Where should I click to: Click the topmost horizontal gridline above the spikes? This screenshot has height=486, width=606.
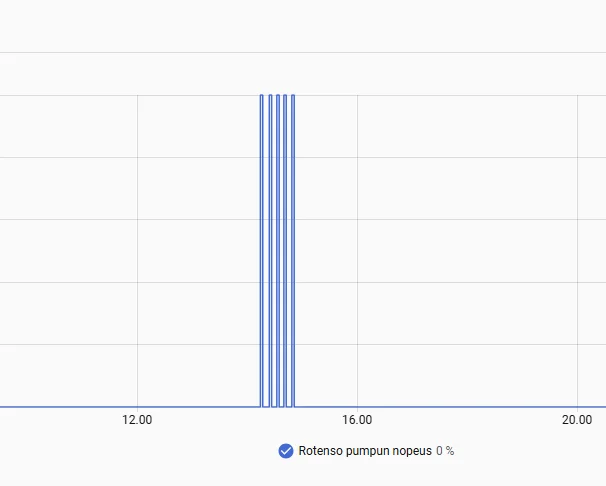(x=303, y=53)
